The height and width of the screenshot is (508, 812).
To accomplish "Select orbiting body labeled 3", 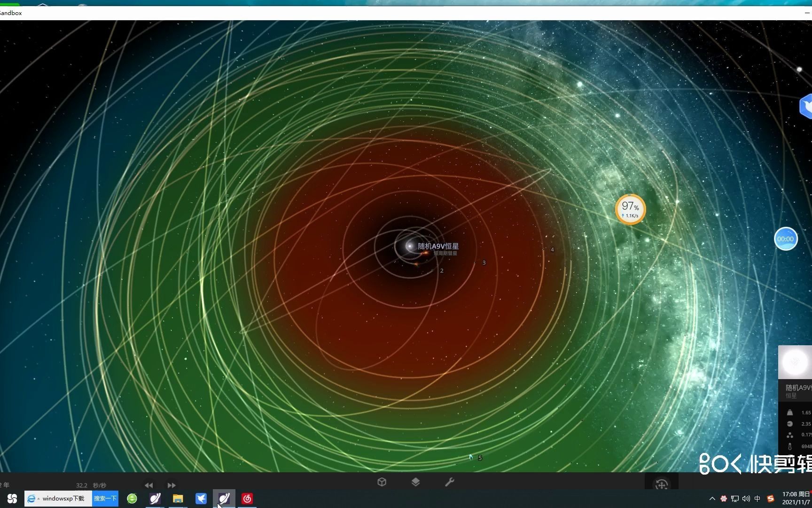I will 484,262.
